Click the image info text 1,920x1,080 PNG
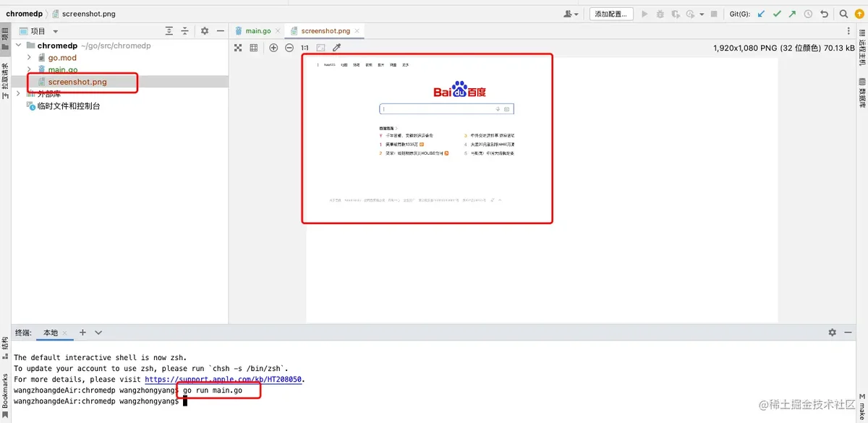This screenshot has height=423, width=868. tap(783, 48)
